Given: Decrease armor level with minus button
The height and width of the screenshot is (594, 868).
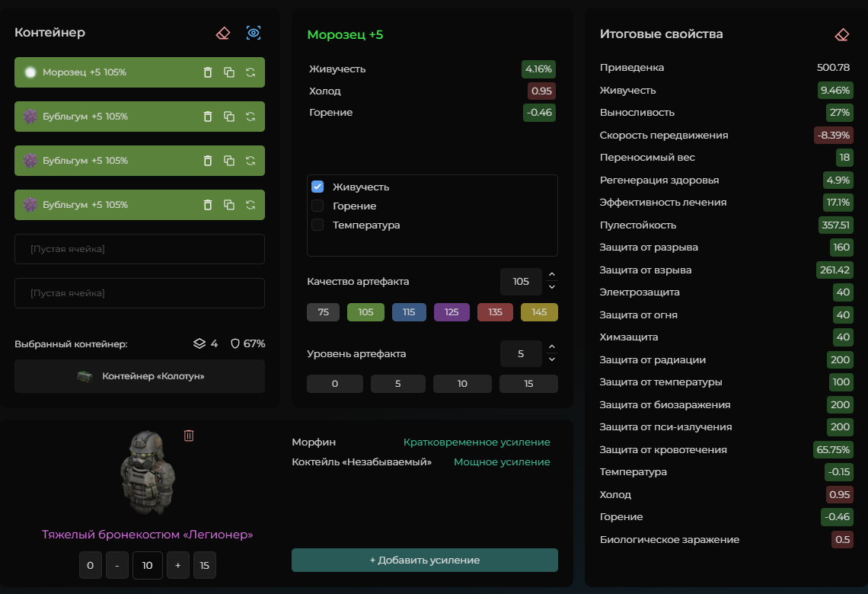Looking at the screenshot, I should (117, 565).
